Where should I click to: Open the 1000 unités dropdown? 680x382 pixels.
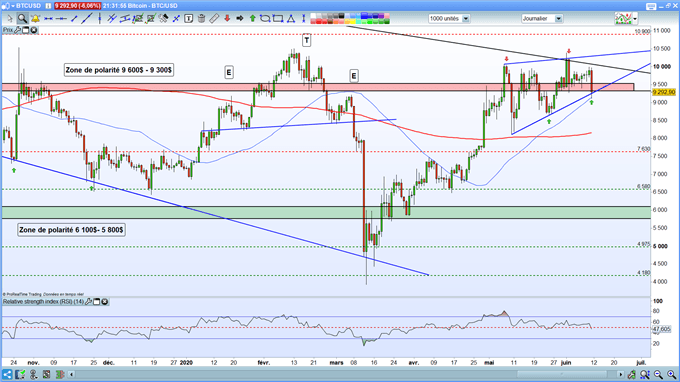(x=449, y=19)
